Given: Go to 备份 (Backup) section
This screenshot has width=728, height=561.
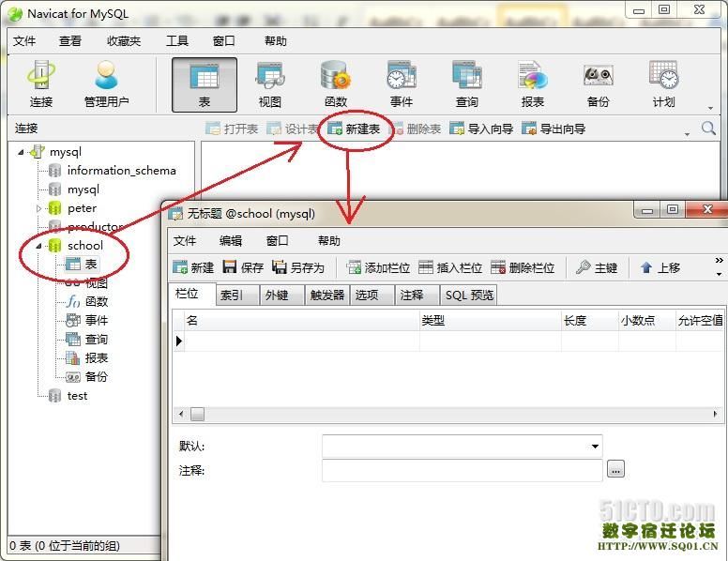Looking at the screenshot, I should coord(598,85).
